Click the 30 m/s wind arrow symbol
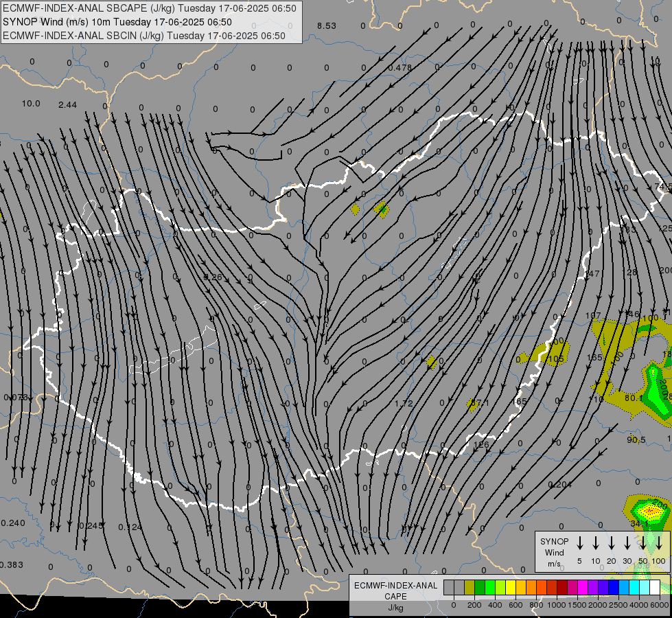 pyautogui.click(x=627, y=542)
